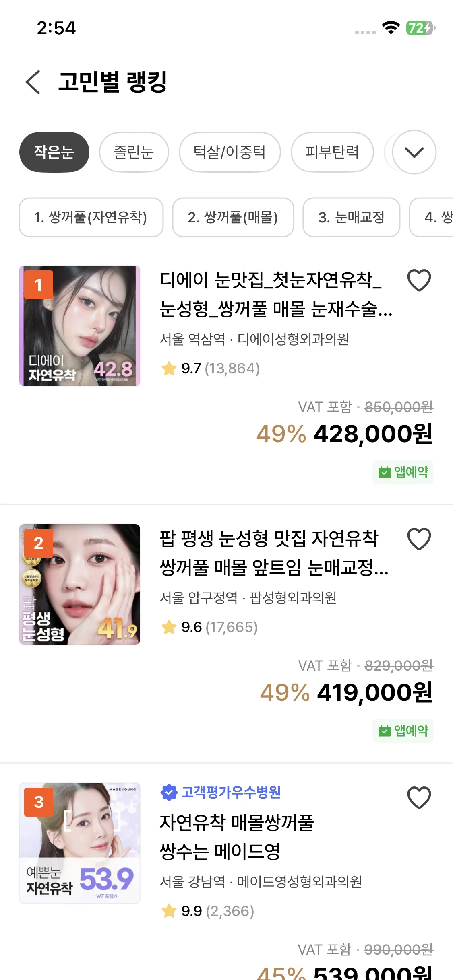Click the 고객평가우수병원 verified badge
This screenshot has width=453, height=980.
[221, 793]
